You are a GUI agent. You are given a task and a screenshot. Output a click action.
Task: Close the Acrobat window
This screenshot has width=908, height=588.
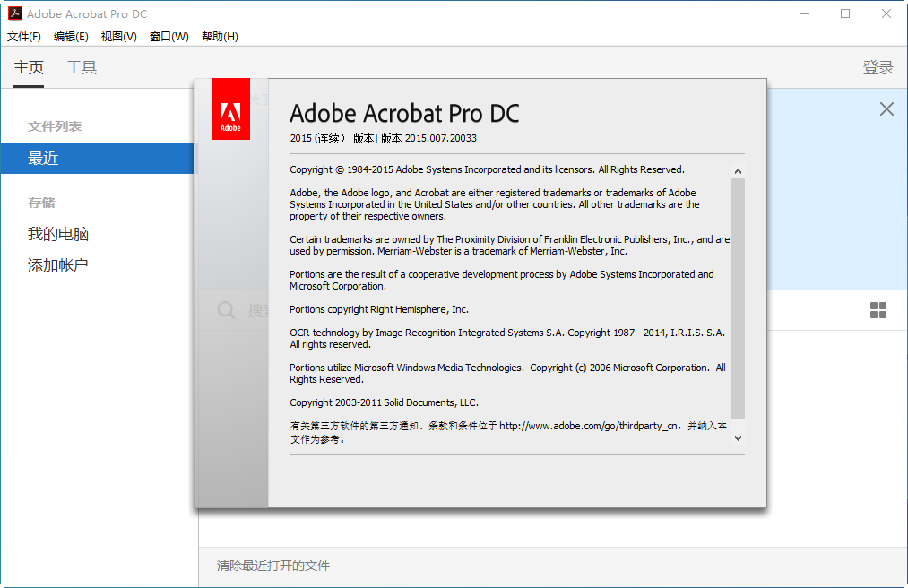tap(886, 13)
